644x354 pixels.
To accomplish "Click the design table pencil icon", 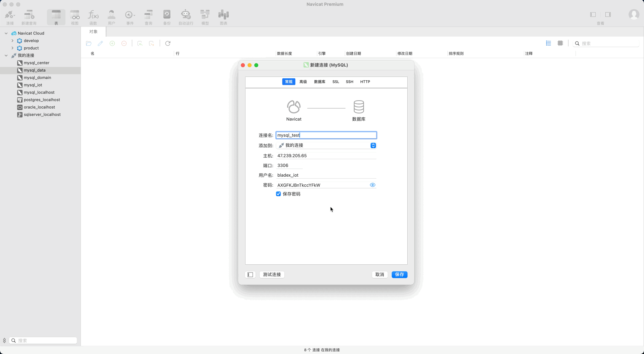I will [100, 43].
